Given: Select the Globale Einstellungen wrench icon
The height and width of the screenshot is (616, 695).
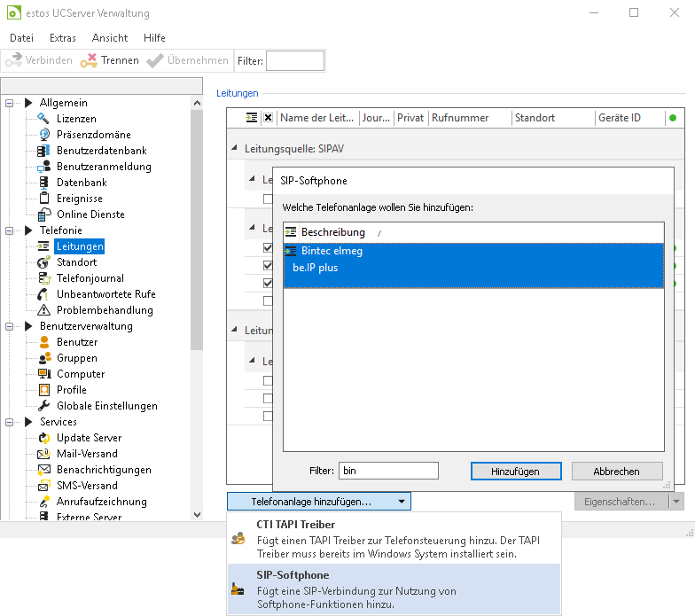Looking at the screenshot, I should (43, 406).
